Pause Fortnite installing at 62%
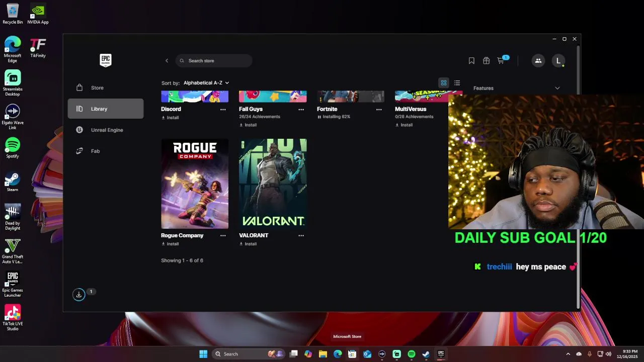 pos(334,117)
